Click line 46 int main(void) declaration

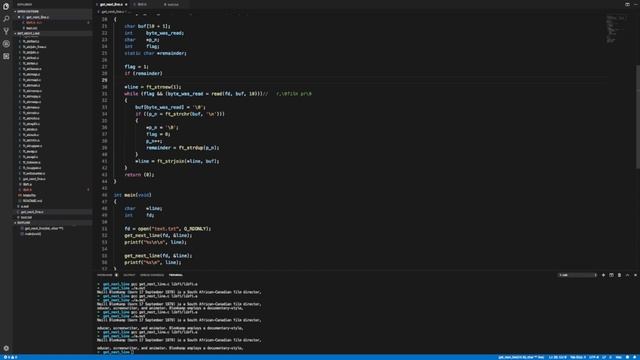click(132, 195)
